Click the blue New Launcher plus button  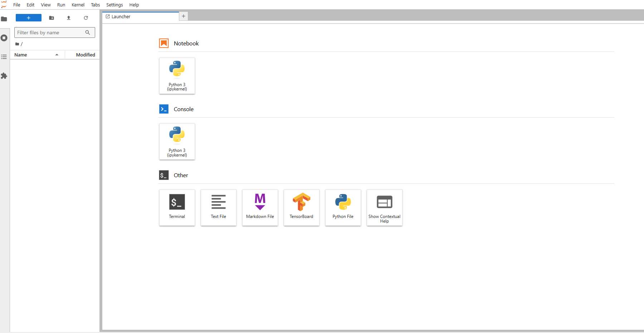29,18
